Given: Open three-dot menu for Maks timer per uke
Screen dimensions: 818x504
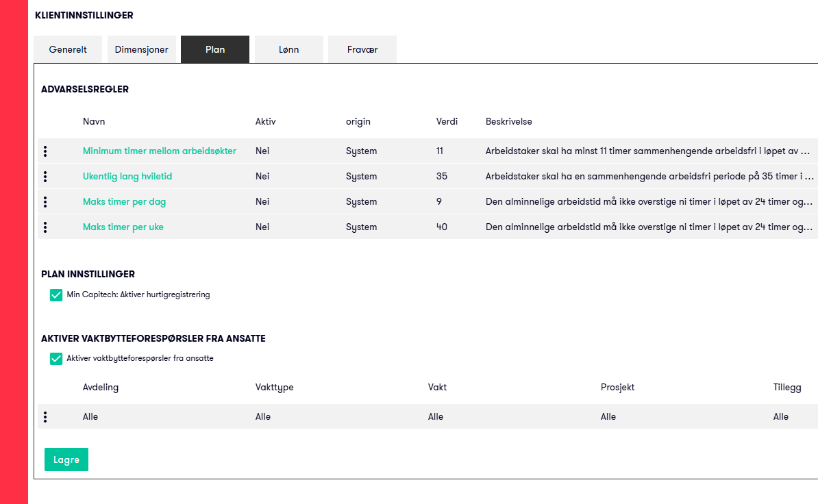Looking at the screenshot, I should [x=45, y=227].
